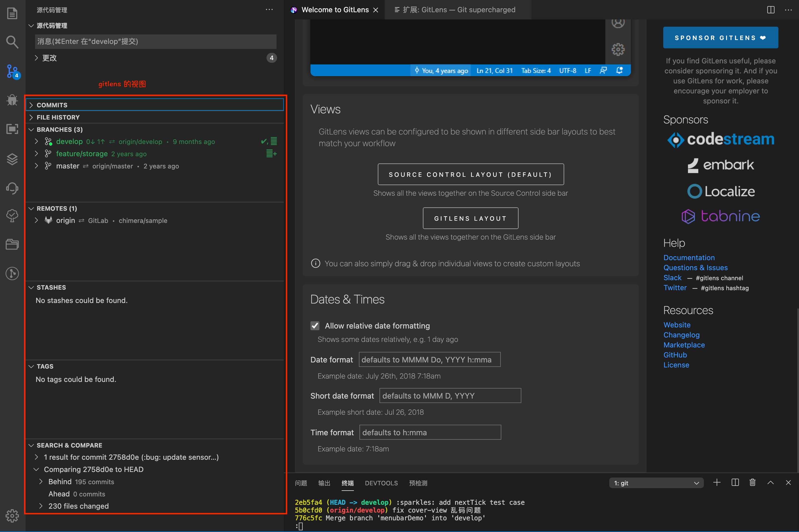Viewport: 799px width, 532px height.
Task: Open the 问题 problems panel tab
Action: point(301,483)
